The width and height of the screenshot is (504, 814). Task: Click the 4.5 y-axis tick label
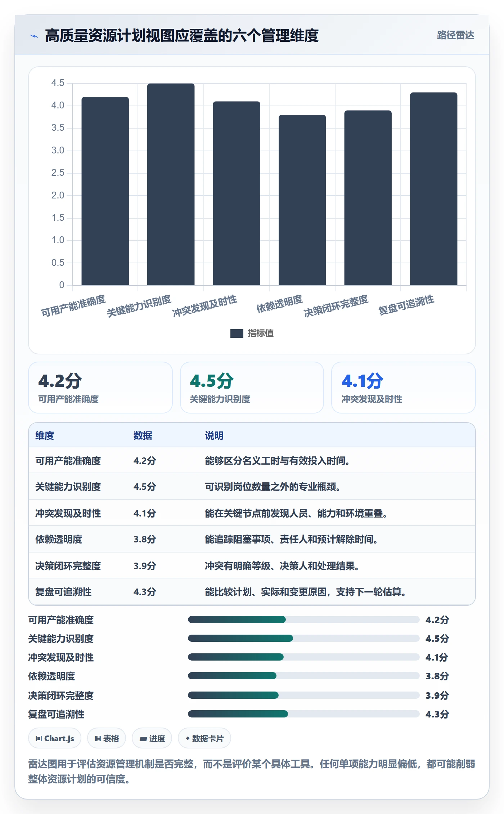58,83
